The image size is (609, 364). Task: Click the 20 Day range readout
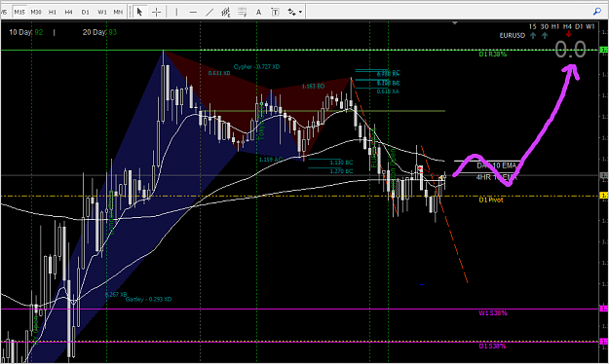[99, 32]
